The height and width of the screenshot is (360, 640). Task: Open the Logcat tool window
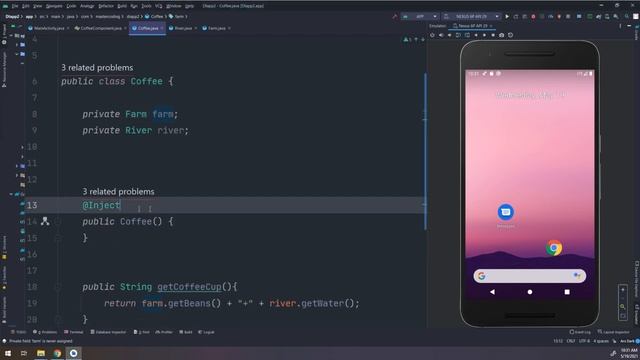coord(206,332)
